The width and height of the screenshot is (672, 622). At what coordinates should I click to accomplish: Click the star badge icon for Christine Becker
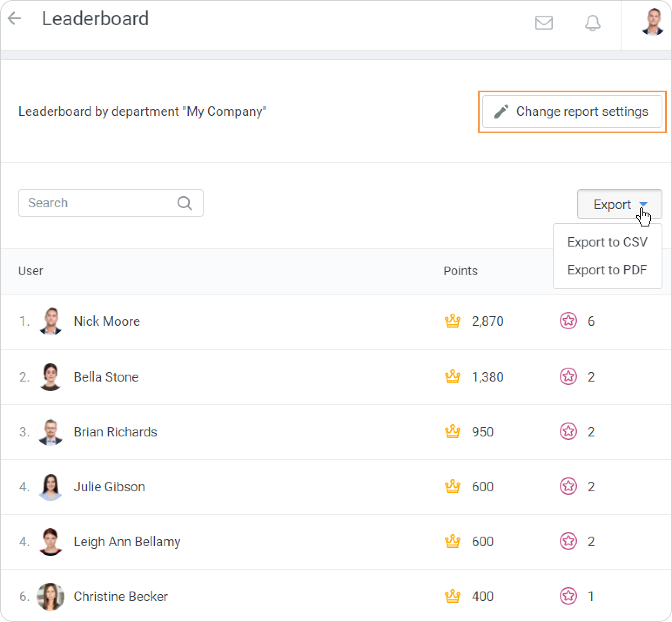pos(568,596)
